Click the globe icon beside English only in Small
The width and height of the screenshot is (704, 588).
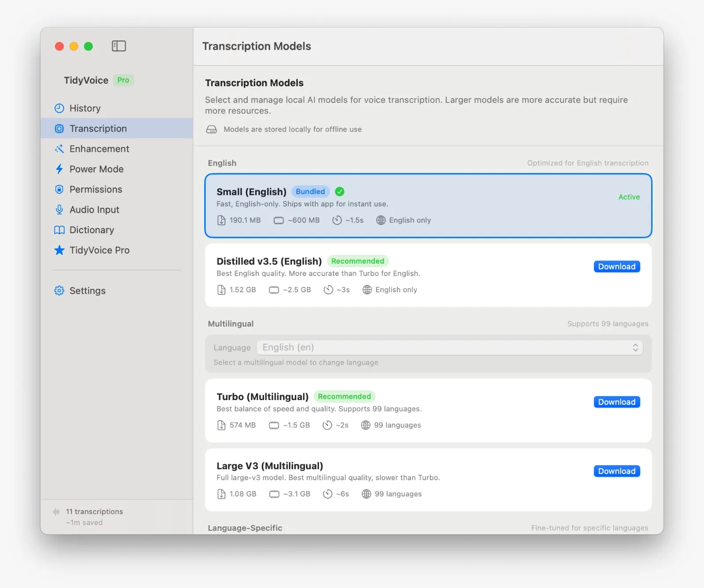(381, 220)
